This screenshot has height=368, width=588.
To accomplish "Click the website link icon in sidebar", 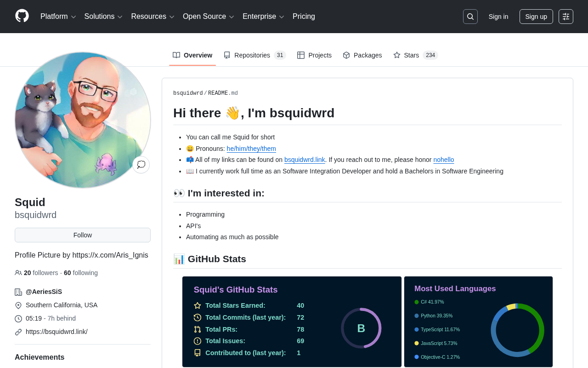I will point(18,332).
